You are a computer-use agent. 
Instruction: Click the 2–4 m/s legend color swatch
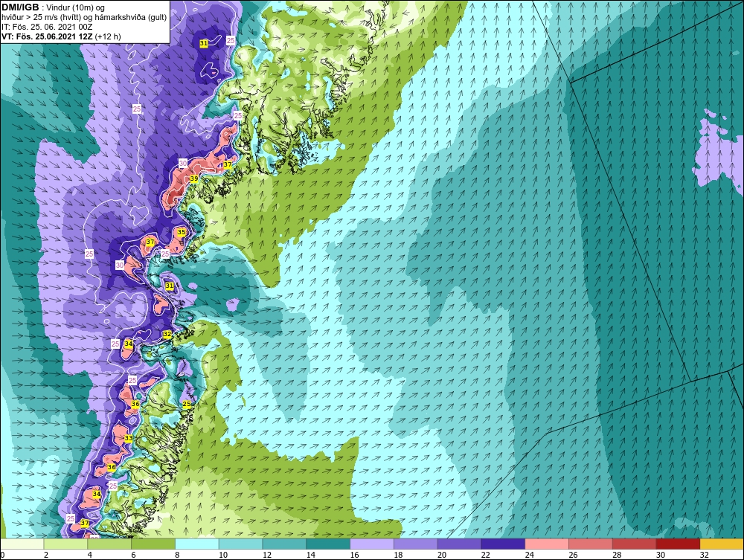[x=66, y=544]
